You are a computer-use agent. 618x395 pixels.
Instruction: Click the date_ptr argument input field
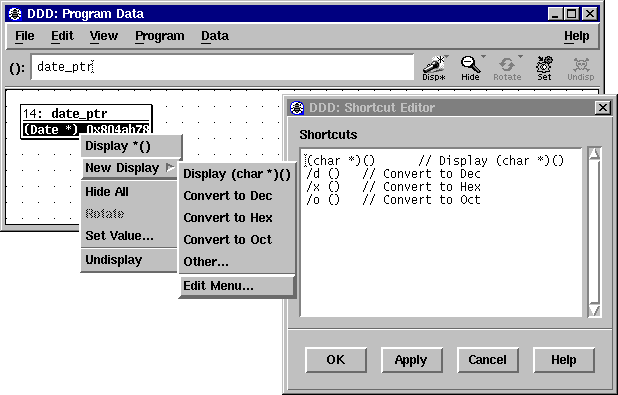pyautogui.click(x=222, y=67)
